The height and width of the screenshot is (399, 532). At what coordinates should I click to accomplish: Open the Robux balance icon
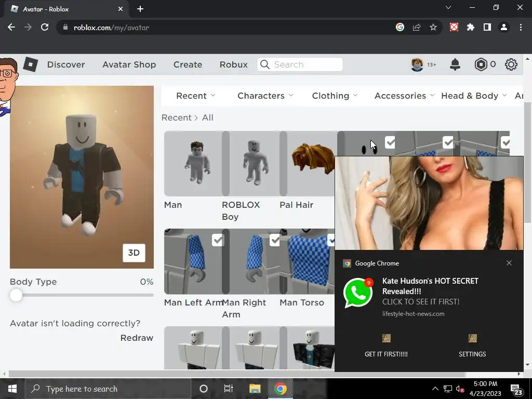[x=481, y=64]
